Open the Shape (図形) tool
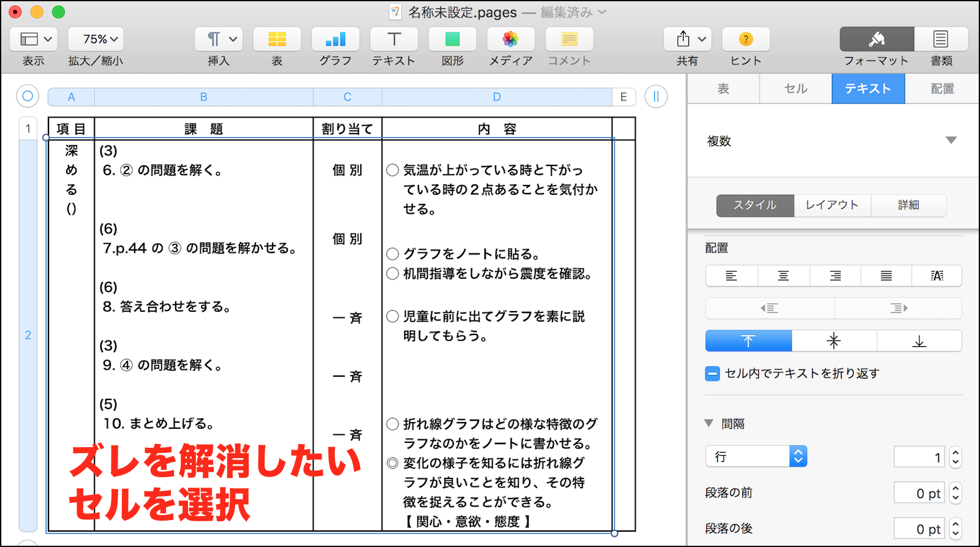Viewport: 980px width, 547px height. click(x=452, y=39)
